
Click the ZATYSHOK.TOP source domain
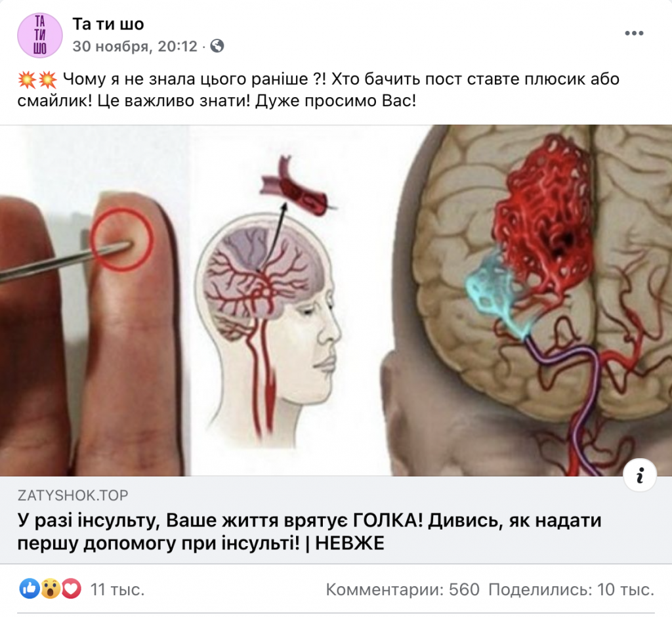(x=73, y=495)
